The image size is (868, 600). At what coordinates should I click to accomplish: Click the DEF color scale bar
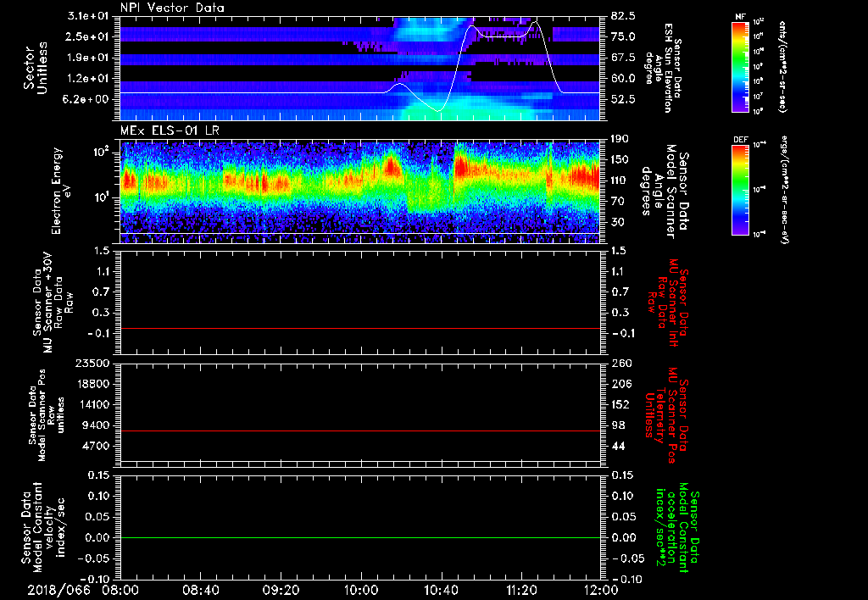[738, 188]
